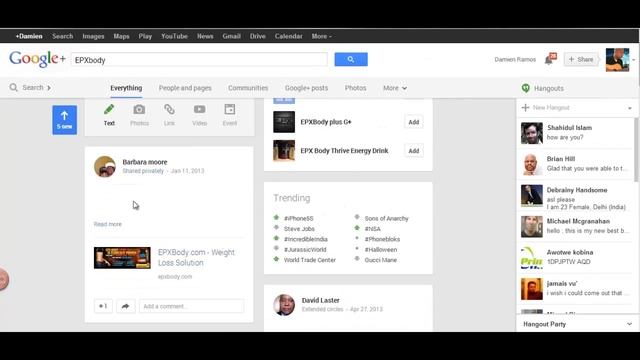Open trending topic #iPhone5S
Image resolution: width=640 pixels, height=360 pixels.
299,219
